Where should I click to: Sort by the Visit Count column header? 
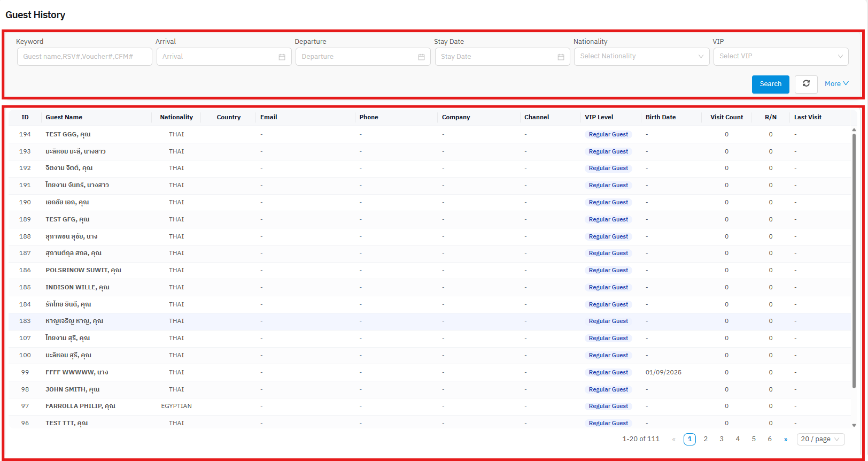[x=726, y=117]
